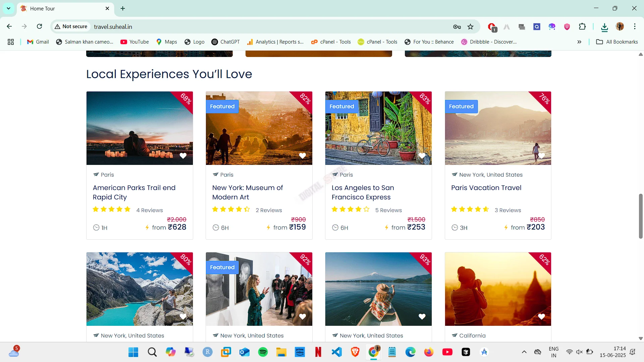Open the Not secure site info
The image size is (644, 362).
coord(71,26)
